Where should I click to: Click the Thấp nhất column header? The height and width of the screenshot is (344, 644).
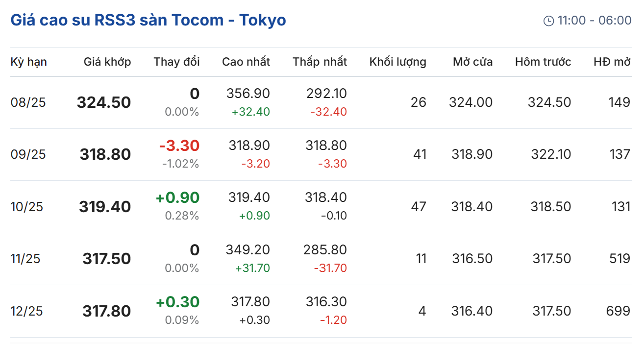click(x=320, y=62)
